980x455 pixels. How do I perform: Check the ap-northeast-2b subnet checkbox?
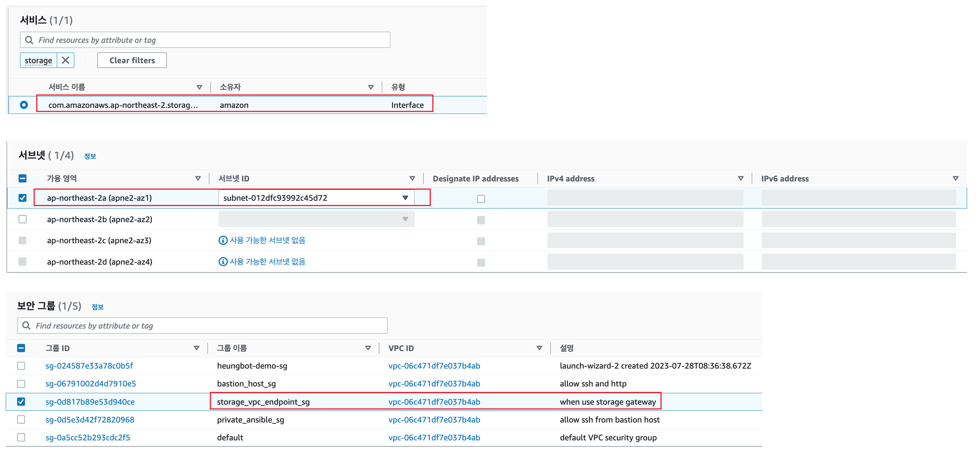click(22, 219)
